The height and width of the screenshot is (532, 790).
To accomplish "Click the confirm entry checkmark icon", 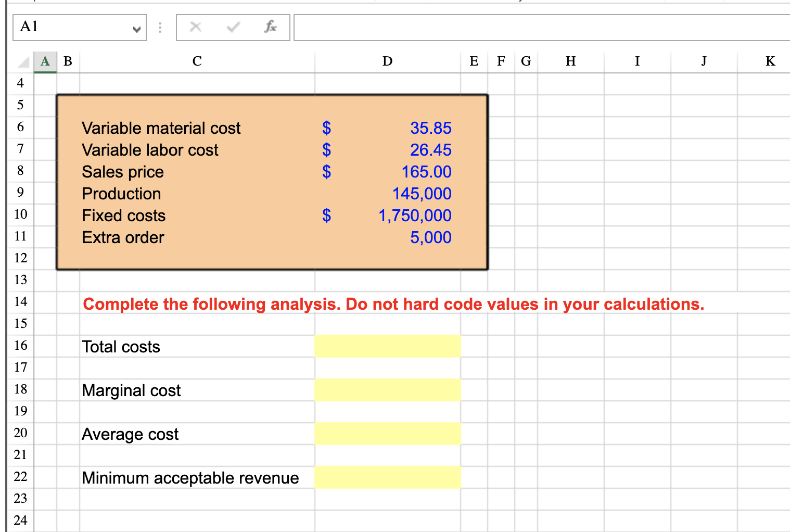I will [x=233, y=27].
